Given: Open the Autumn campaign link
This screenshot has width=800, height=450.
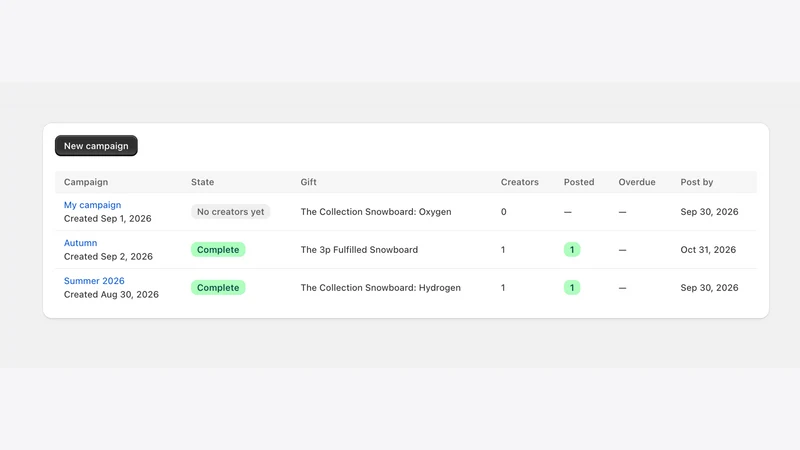Looking at the screenshot, I should pyautogui.click(x=80, y=243).
